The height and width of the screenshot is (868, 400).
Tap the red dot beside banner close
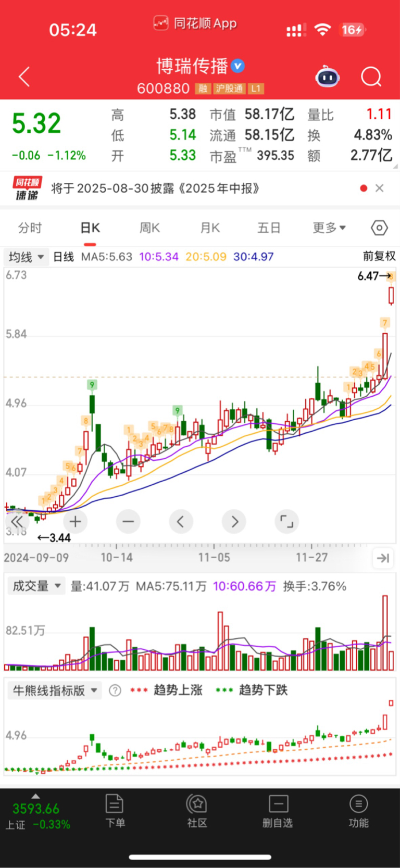[364, 188]
